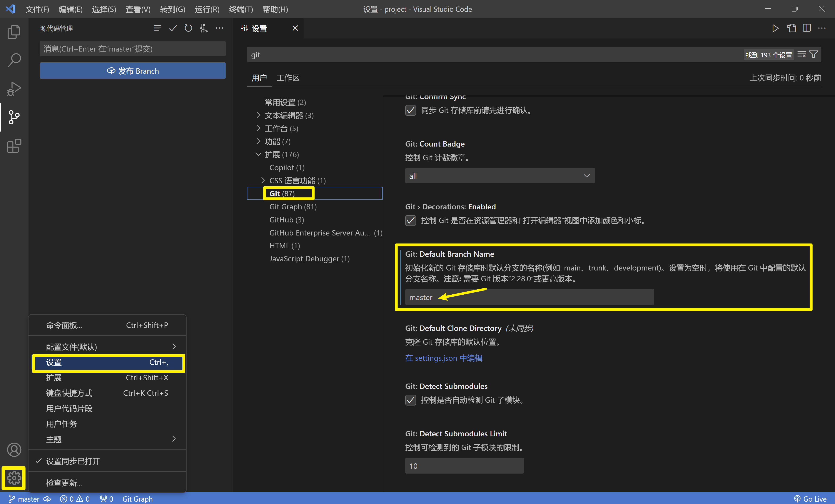The image size is (835, 504).
Task: Click Git Graph in status bar
Action: pos(138,499)
